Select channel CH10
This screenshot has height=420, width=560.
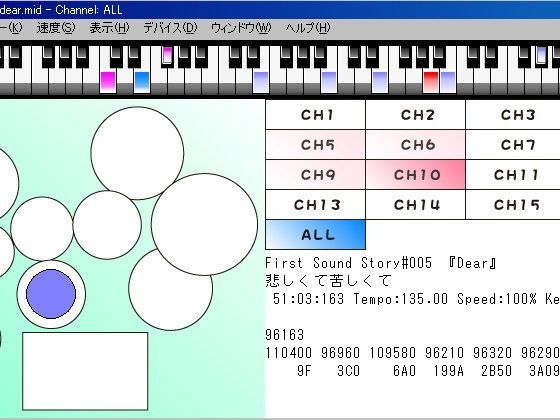tap(416, 175)
